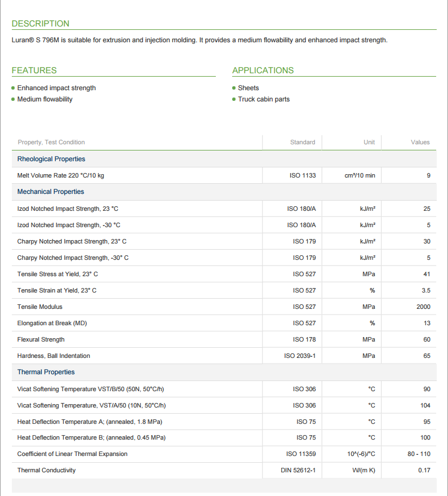Click the 'Thermal Properties' group row
This screenshot has width=448, height=496.
pyautogui.click(x=224, y=372)
